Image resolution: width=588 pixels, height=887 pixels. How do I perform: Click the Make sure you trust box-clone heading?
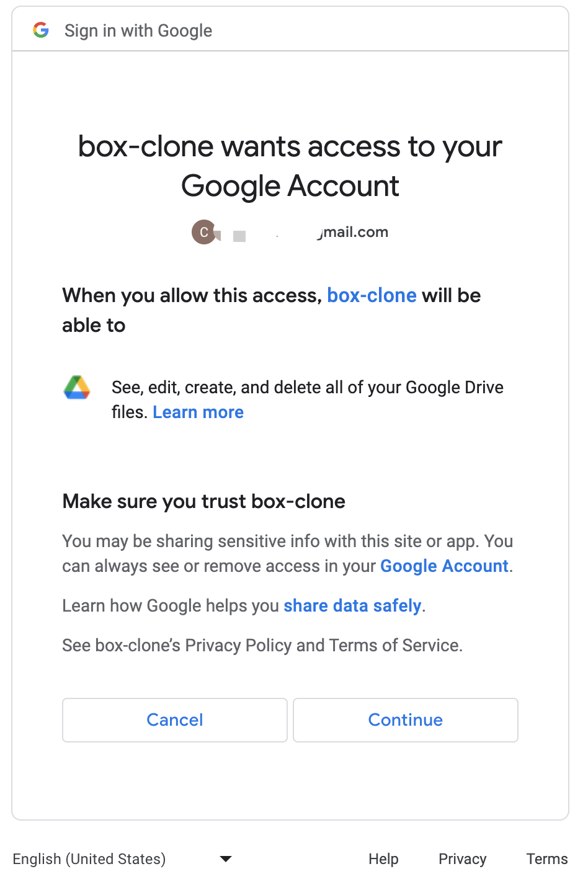(203, 501)
